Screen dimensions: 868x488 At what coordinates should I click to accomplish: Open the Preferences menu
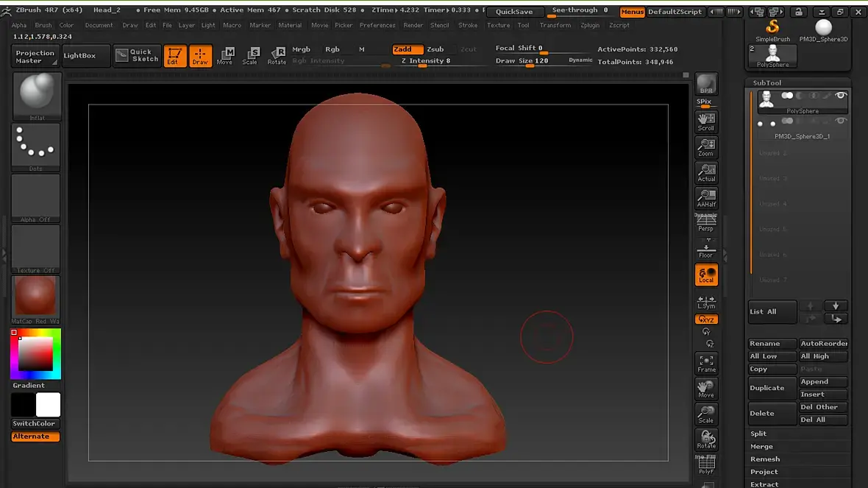(x=377, y=25)
